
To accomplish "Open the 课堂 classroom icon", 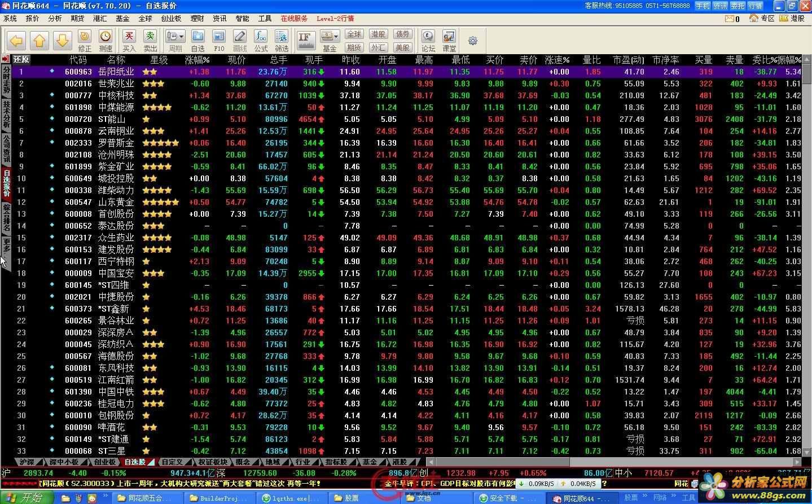I will [449, 41].
